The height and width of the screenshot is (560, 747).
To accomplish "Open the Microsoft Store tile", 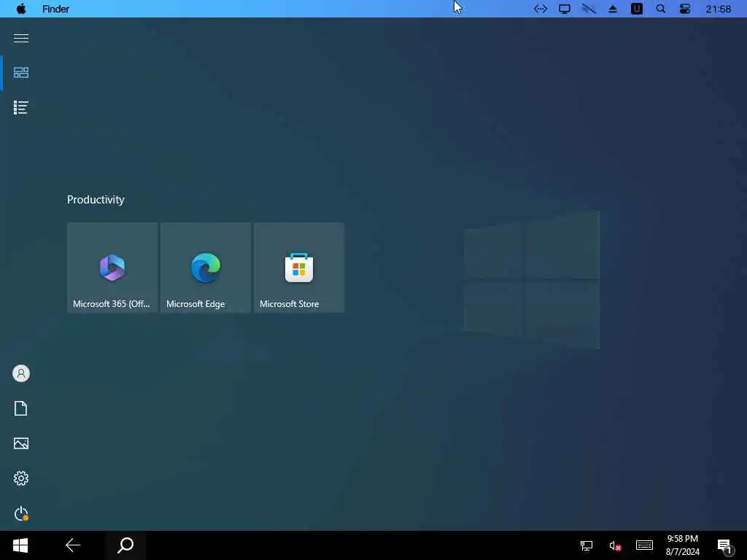I will pyautogui.click(x=299, y=268).
